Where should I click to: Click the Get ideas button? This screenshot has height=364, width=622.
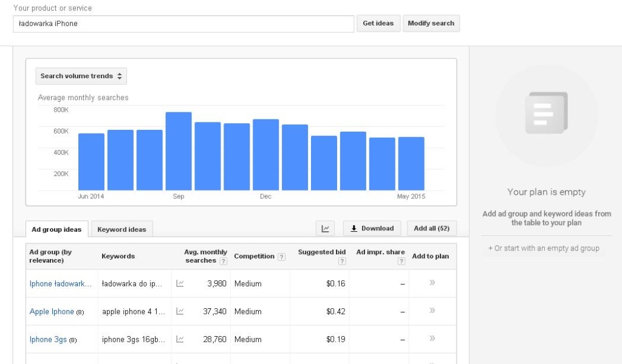tap(378, 24)
